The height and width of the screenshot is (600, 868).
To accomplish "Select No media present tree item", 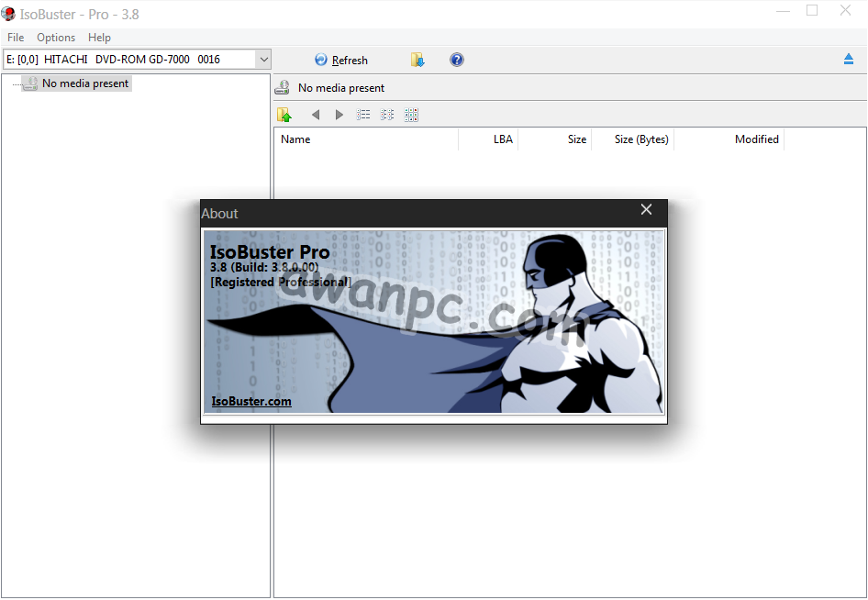I will (x=77, y=83).
